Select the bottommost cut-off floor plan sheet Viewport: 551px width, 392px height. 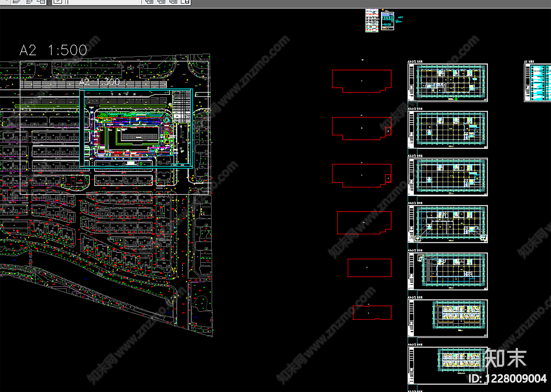[x=448, y=365]
